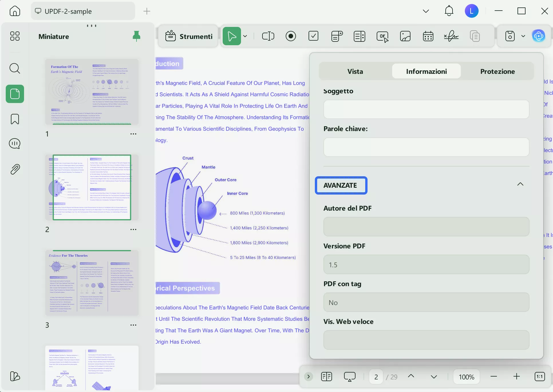Select the date field tool icon

(428, 36)
